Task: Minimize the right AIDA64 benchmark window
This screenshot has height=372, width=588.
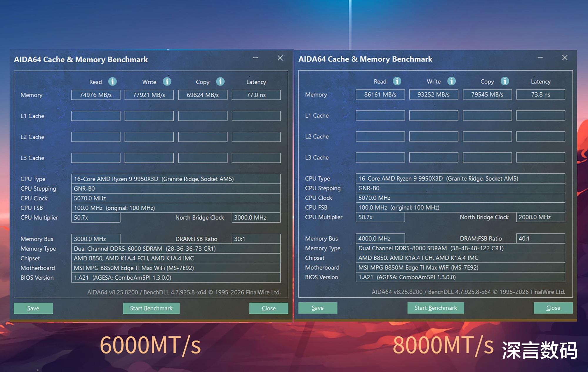Action: coord(540,58)
